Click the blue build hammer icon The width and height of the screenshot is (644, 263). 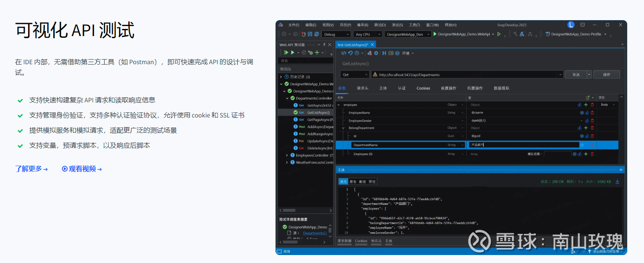pyautogui.click(x=522, y=34)
